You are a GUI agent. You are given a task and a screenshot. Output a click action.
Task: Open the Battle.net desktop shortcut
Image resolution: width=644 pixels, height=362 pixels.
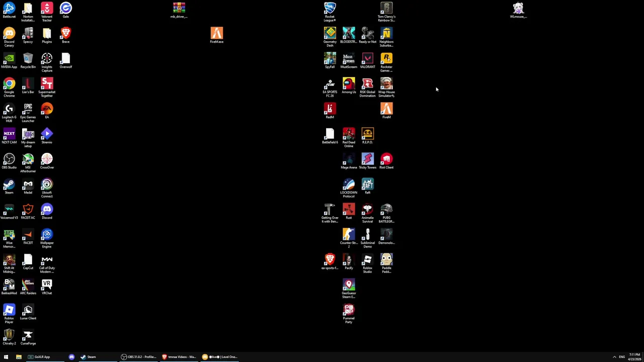9,11
